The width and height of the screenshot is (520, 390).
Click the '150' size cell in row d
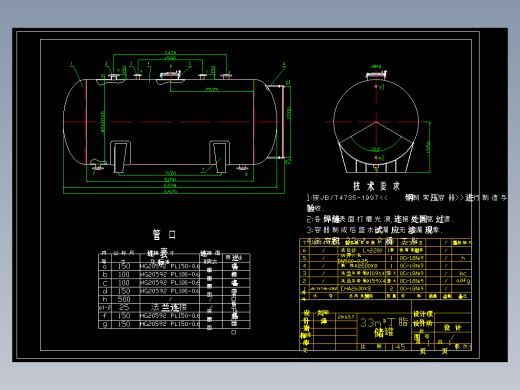[x=124, y=291]
